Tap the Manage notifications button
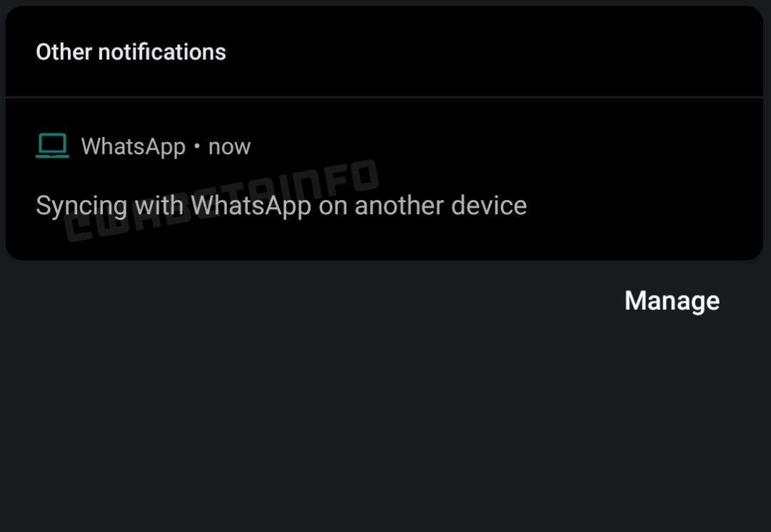 672,301
